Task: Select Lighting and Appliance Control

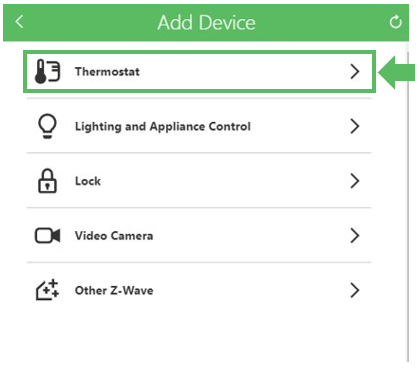Action: (x=199, y=126)
